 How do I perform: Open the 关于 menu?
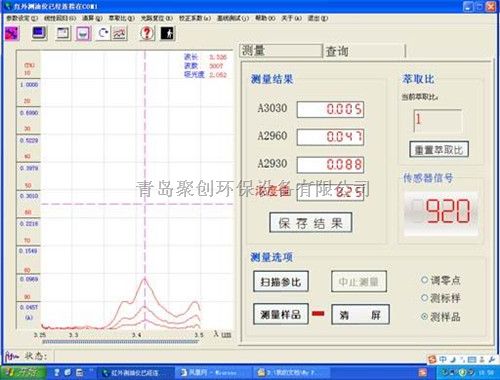pyautogui.click(x=291, y=18)
